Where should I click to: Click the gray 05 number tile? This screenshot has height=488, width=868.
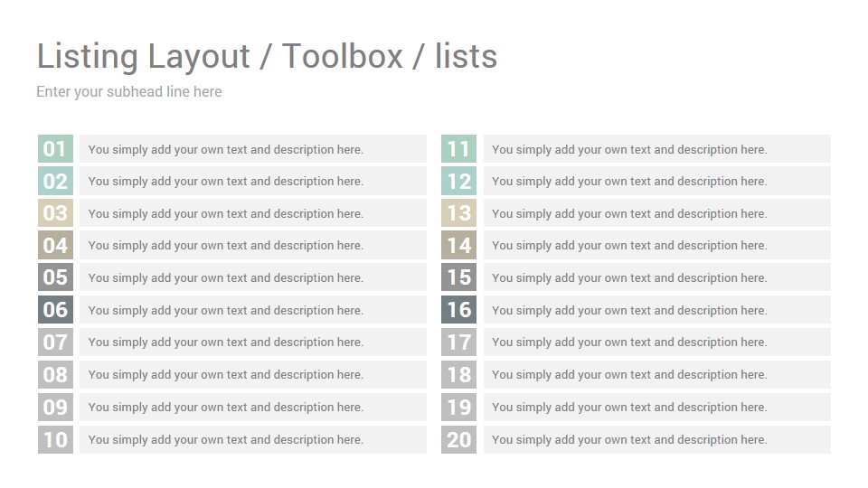pyautogui.click(x=55, y=277)
